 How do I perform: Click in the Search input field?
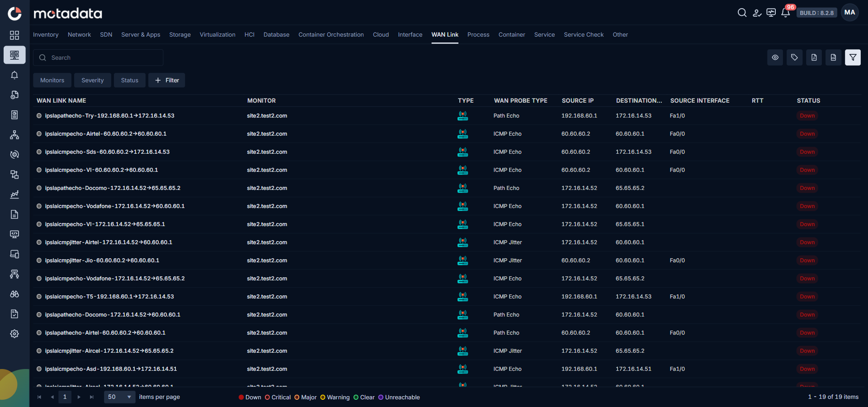pyautogui.click(x=98, y=57)
